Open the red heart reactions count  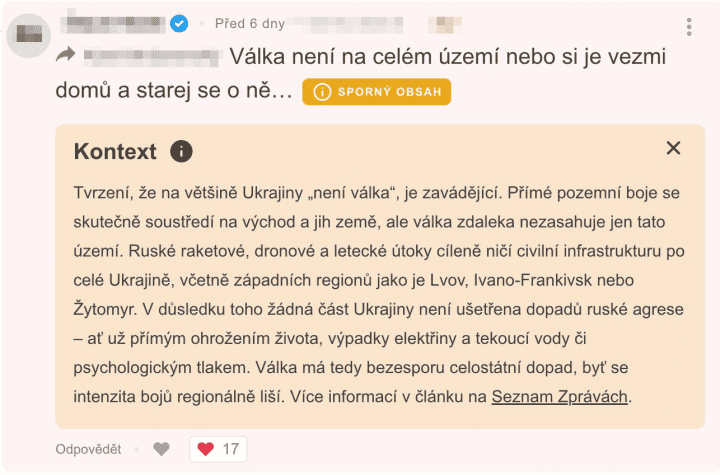coord(218,449)
